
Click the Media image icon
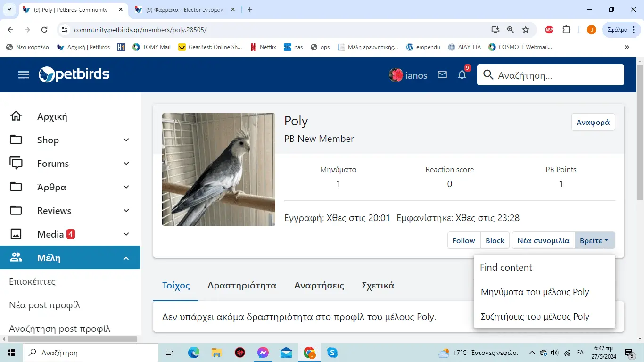tap(16, 234)
